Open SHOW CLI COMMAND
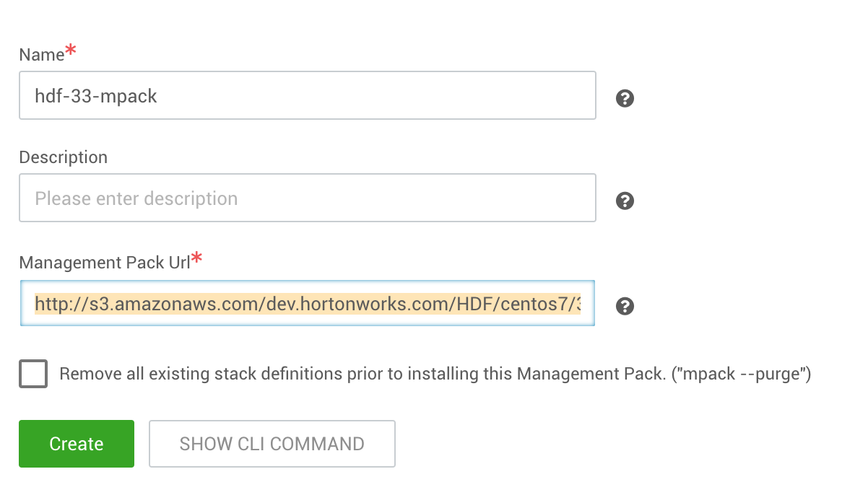Viewport: 868px width, 495px height. (272, 444)
